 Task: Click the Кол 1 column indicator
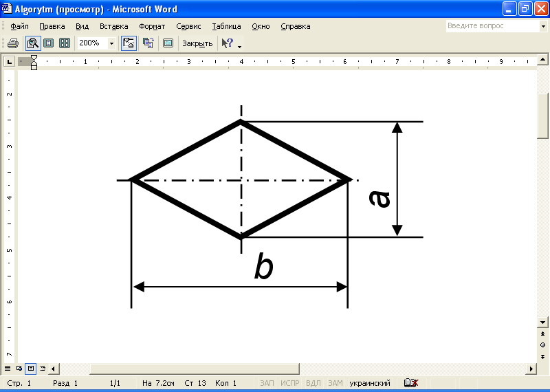tap(226, 383)
